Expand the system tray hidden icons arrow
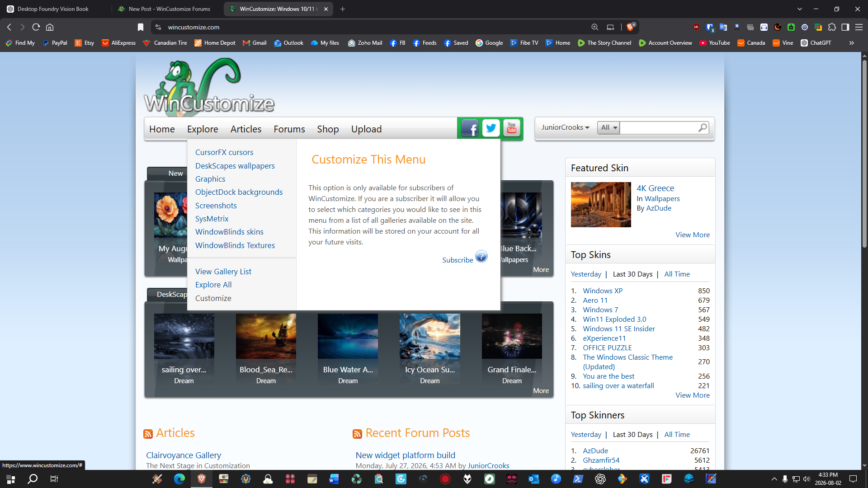Viewport: 868px width, 488px height. [x=774, y=479]
